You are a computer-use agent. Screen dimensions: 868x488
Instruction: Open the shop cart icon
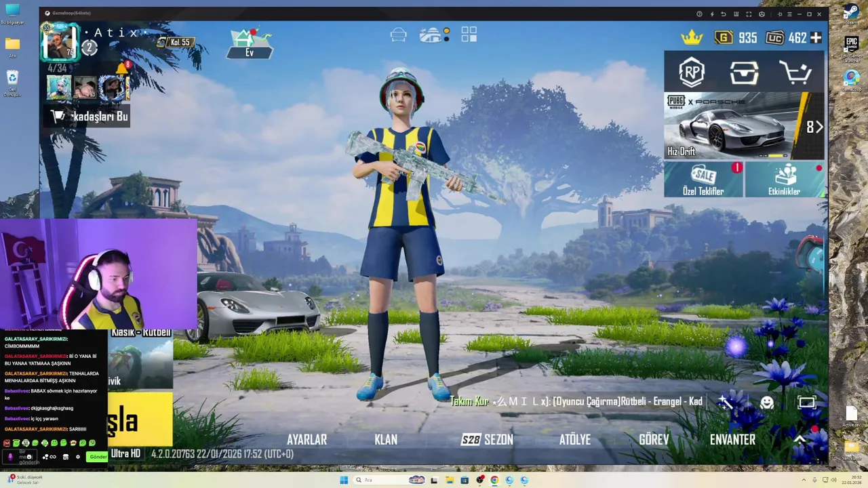(x=795, y=73)
